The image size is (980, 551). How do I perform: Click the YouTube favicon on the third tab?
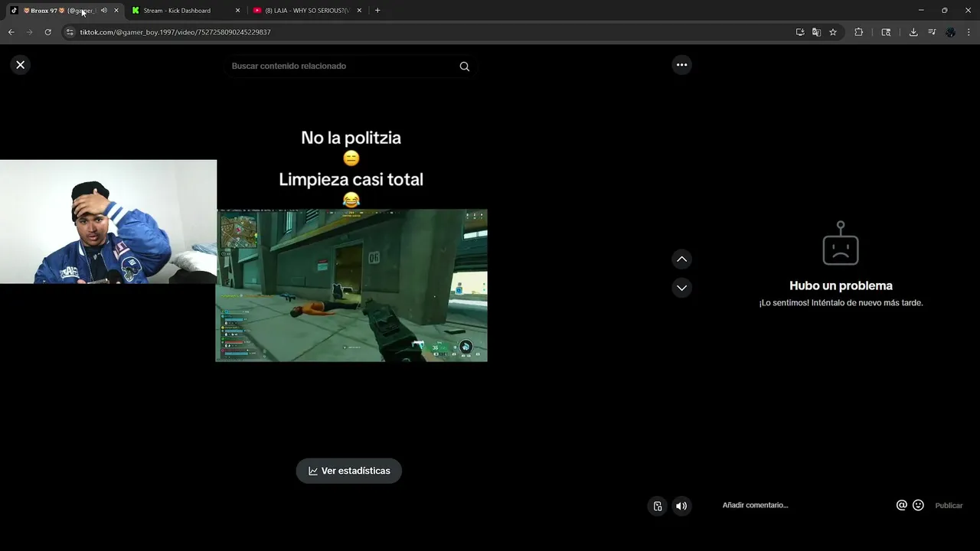pyautogui.click(x=257, y=11)
